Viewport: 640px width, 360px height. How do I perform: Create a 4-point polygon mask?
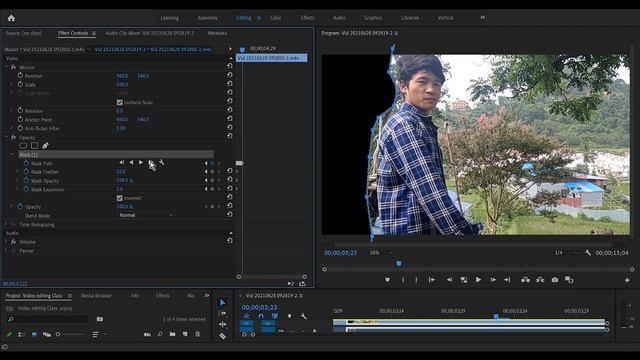[34, 145]
